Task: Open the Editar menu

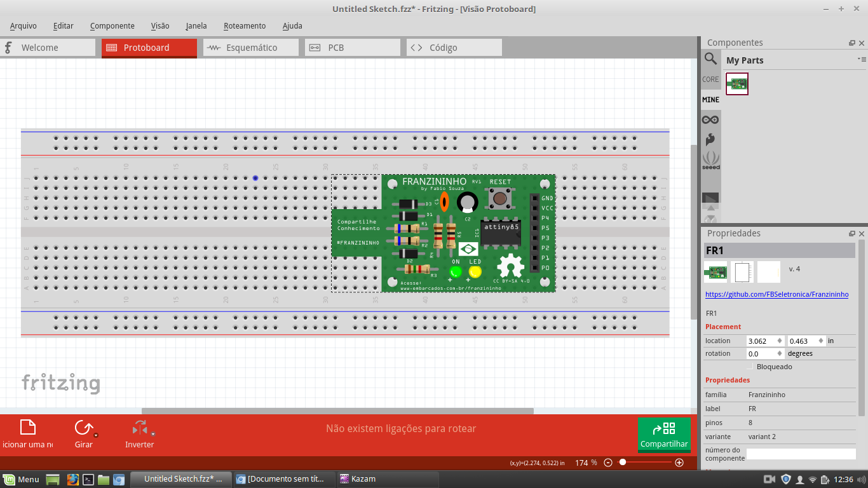Action: pyautogui.click(x=64, y=26)
